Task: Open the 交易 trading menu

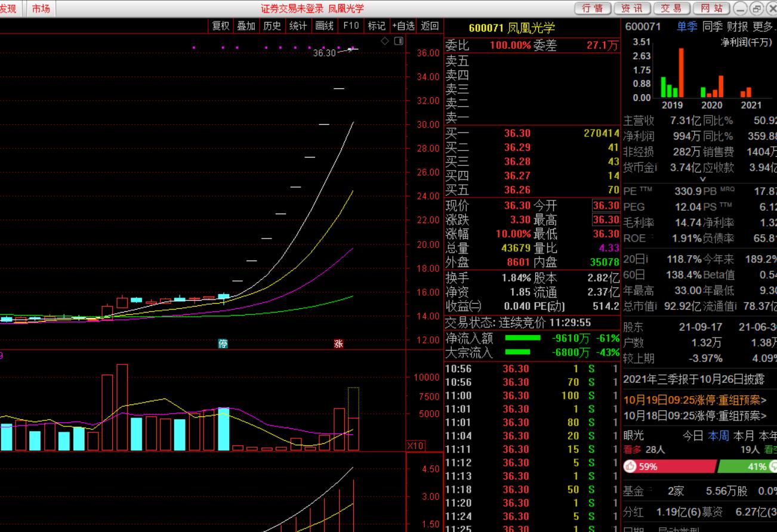Action: point(671,8)
